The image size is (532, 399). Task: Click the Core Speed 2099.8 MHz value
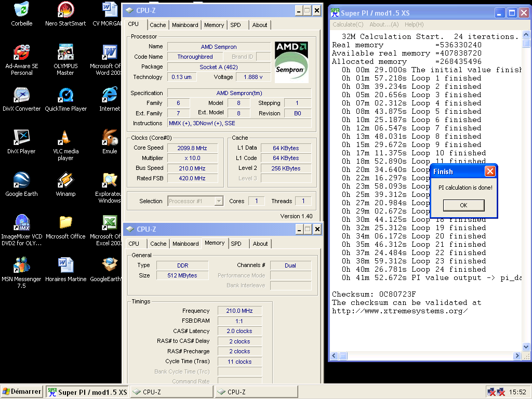(192, 148)
